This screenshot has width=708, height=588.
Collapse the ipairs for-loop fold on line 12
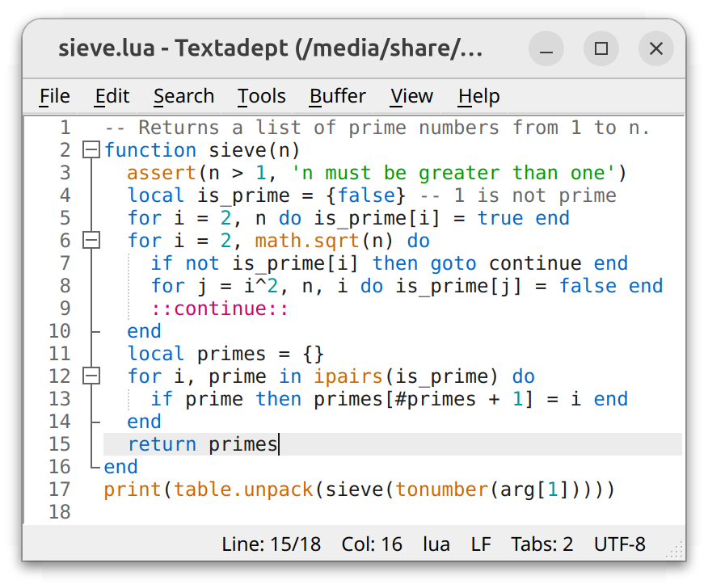[x=91, y=376]
